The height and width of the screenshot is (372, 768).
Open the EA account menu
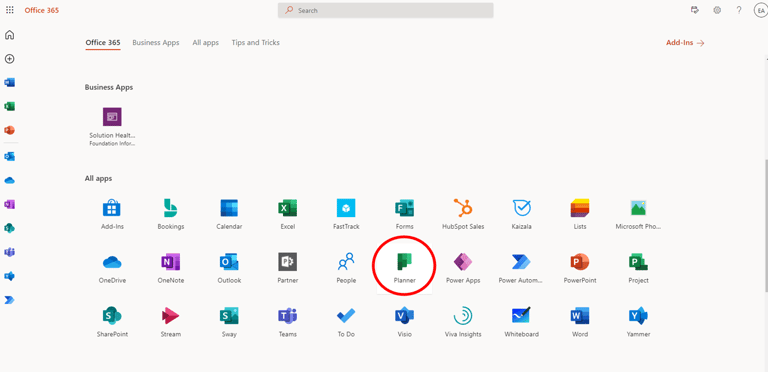[x=760, y=10]
